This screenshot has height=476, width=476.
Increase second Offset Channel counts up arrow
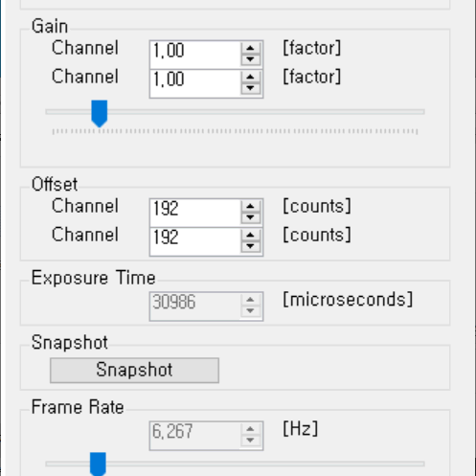(x=250, y=236)
